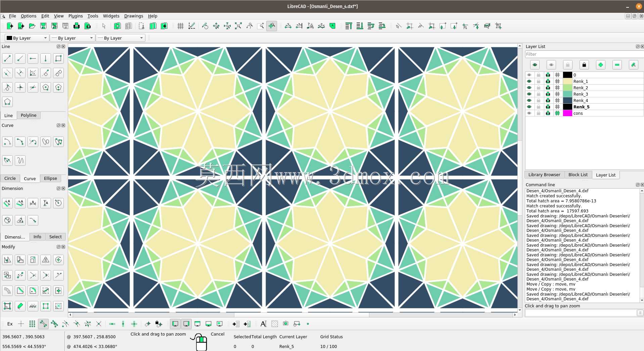Click the magenta cons layer swatch
The image size is (644, 351).
[567, 113]
